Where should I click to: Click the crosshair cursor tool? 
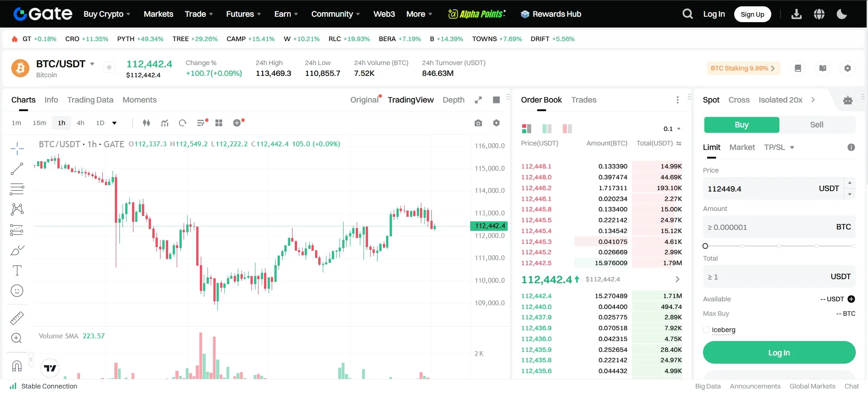pyautogui.click(x=17, y=148)
